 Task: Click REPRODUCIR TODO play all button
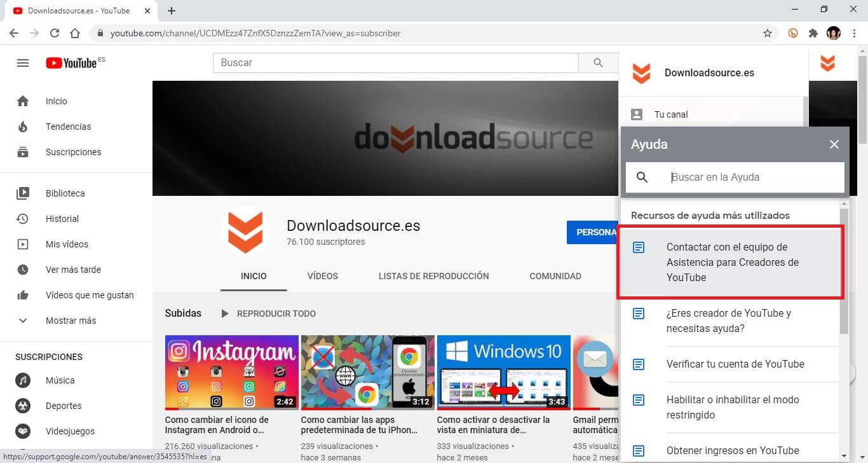coord(268,314)
